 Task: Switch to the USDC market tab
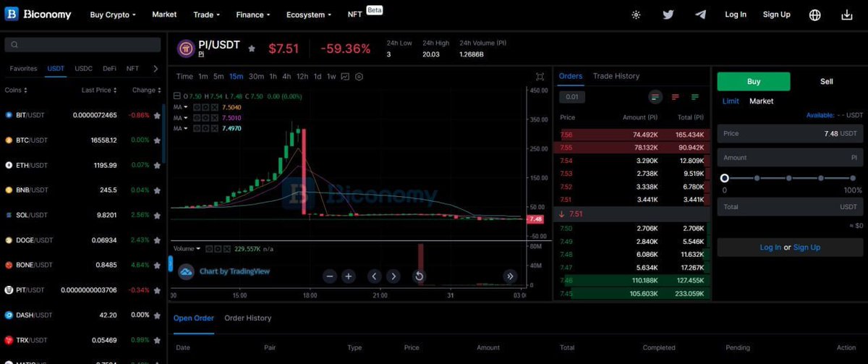pos(84,69)
